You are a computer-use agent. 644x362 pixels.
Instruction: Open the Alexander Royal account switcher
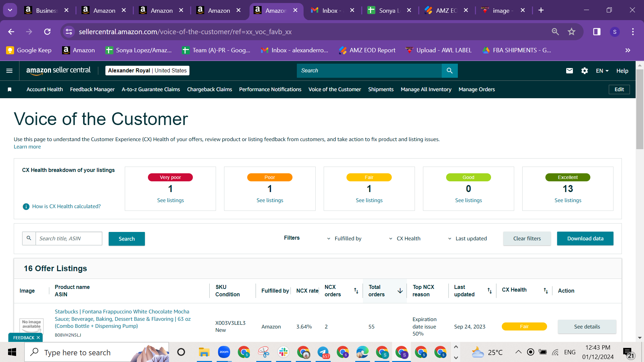click(147, 70)
